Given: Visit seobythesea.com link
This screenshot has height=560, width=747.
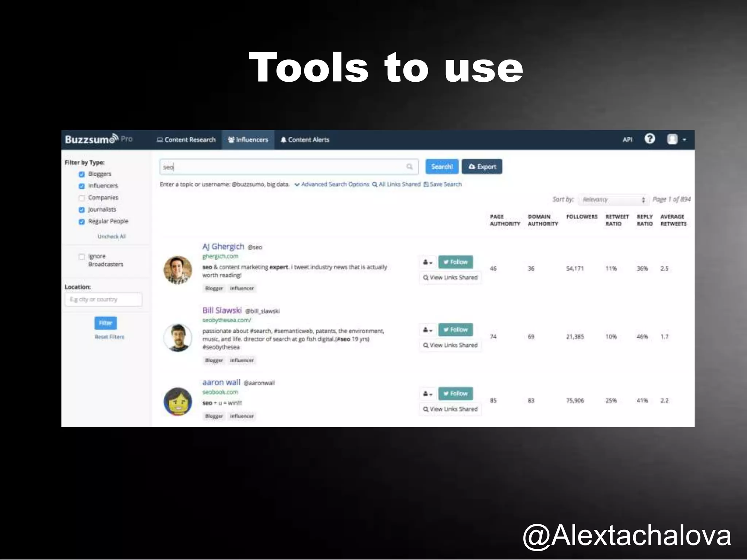Looking at the screenshot, I should pos(227,320).
